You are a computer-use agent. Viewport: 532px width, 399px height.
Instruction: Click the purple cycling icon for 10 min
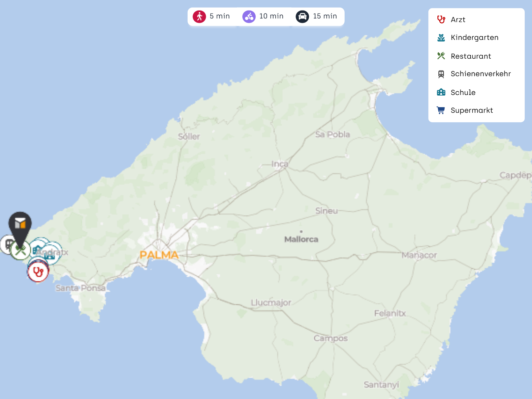click(249, 16)
